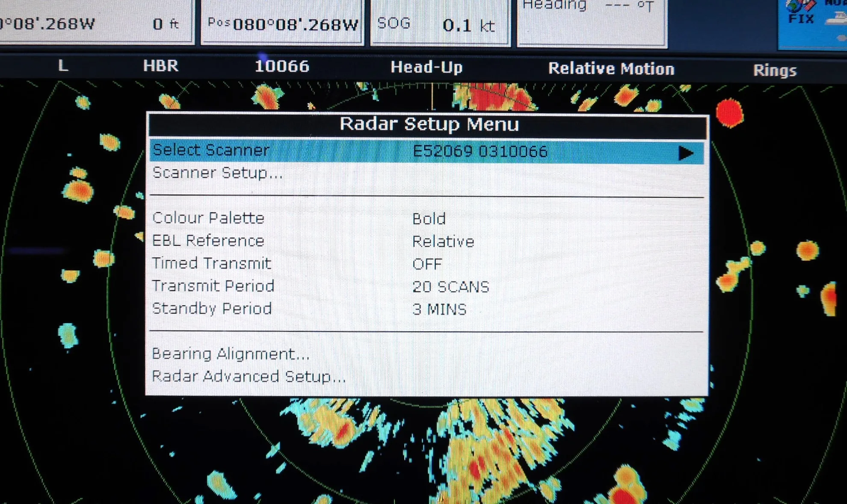Image resolution: width=847 pixels, height=504 pixels.
Task: Click the Relative EBL reference value
Action: (443, 242)
